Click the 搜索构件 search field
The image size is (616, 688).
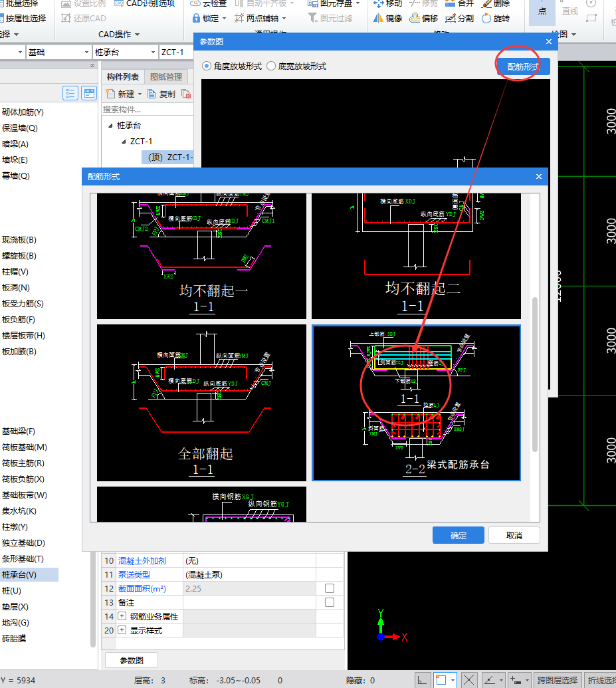click(x=148, y=110)
